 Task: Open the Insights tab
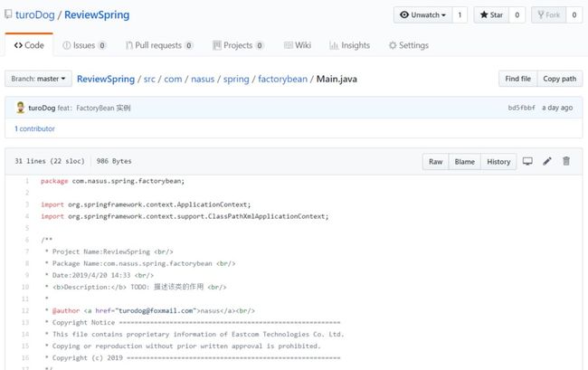pyautogui.click(x=350, y=45)
